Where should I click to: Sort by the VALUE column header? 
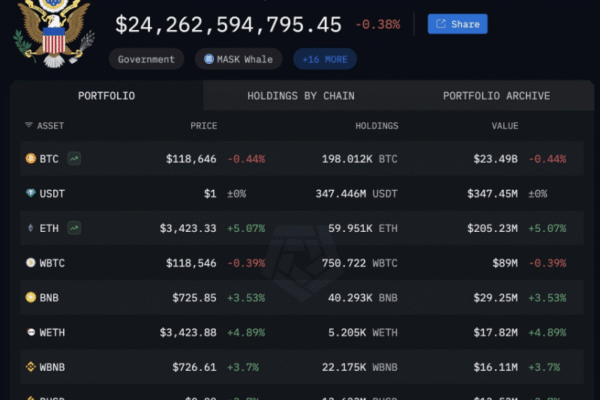coord(505,126)
